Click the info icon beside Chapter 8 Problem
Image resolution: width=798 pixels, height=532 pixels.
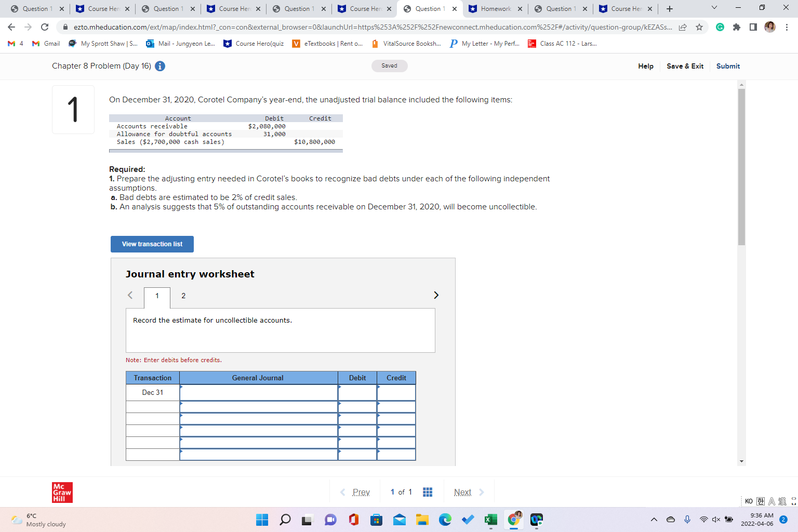[159, 66]
